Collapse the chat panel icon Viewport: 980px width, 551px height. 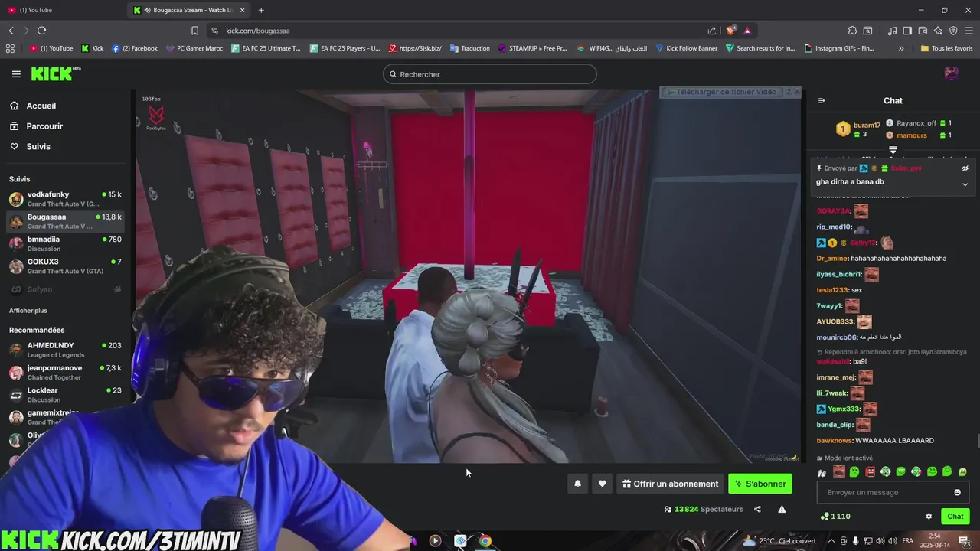click(822, 100)
